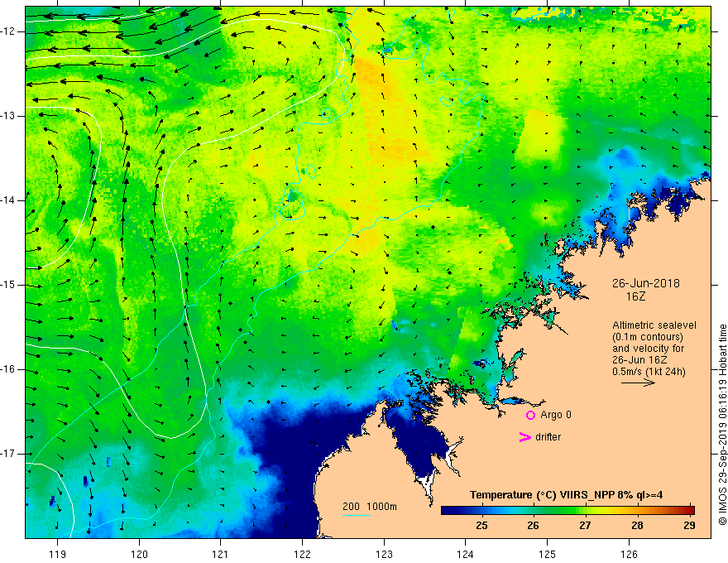Click longitude label 125 on bottom axis

tap(548, 554)
